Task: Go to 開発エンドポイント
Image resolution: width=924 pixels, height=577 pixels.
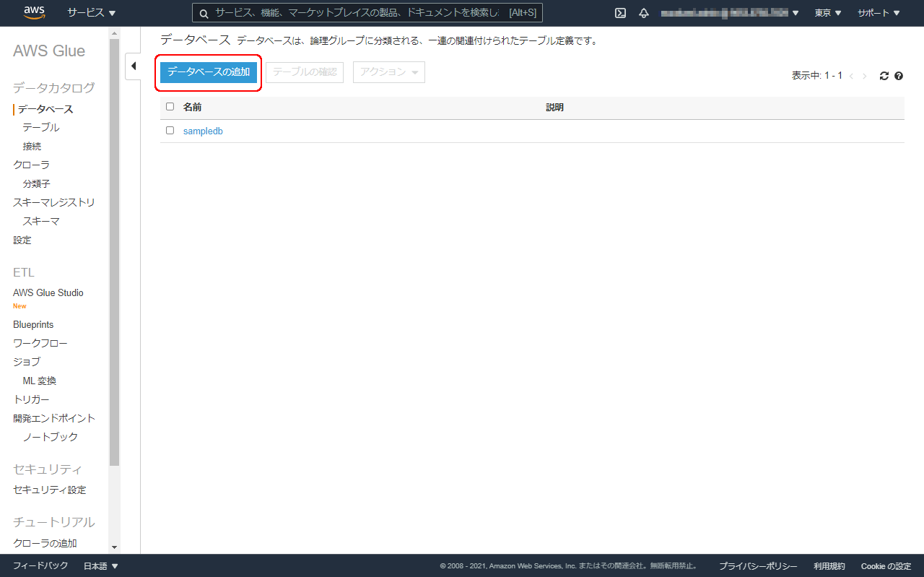Action: click(54, 419)
